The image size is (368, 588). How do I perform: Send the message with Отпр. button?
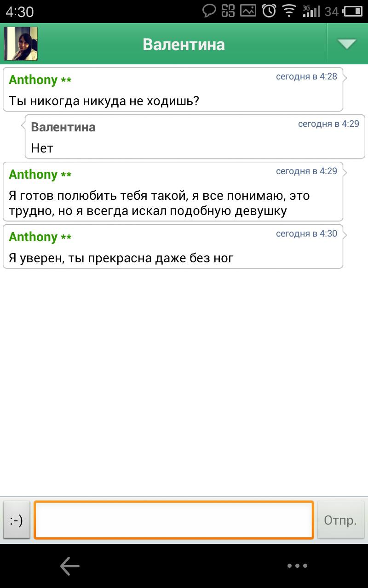coord(341,520)
